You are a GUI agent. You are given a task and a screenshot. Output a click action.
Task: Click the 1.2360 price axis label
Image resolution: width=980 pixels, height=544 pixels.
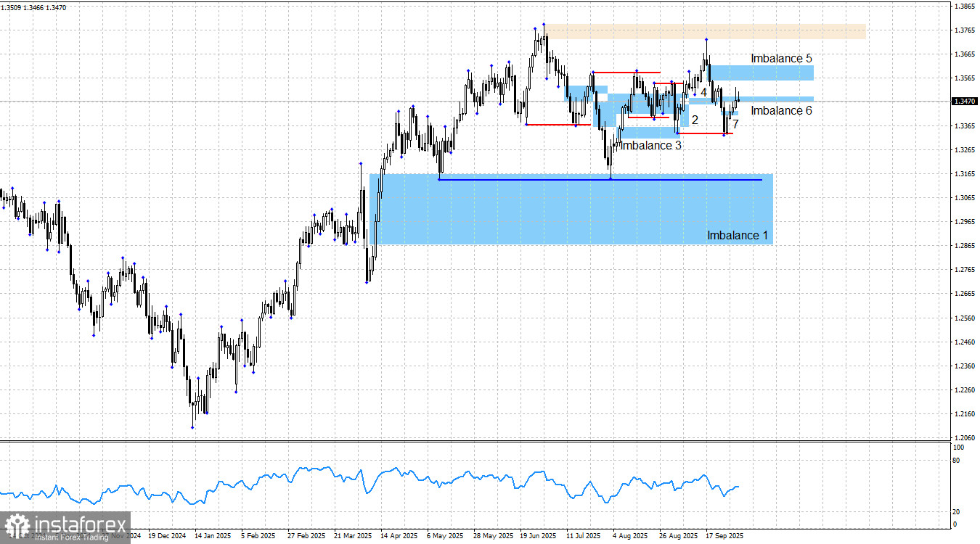pos(965,366)
